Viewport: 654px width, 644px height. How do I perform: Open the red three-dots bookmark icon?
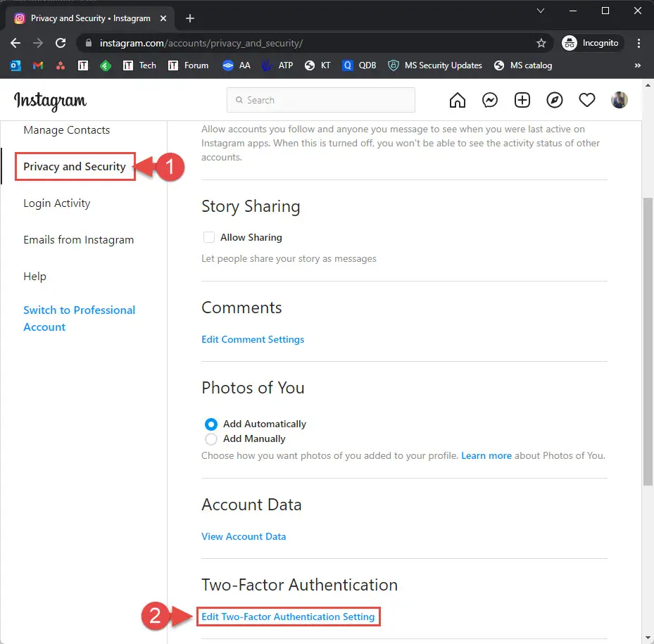[61, 65]
